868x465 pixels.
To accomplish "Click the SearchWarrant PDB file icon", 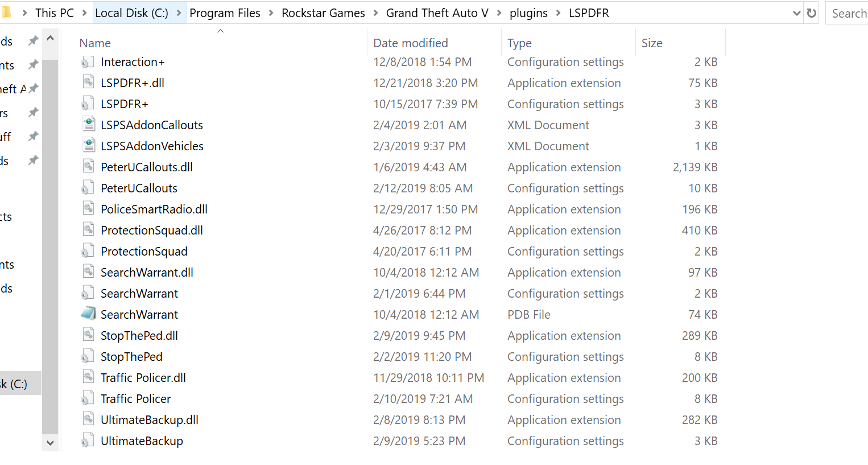I will (x=88, y=314).
